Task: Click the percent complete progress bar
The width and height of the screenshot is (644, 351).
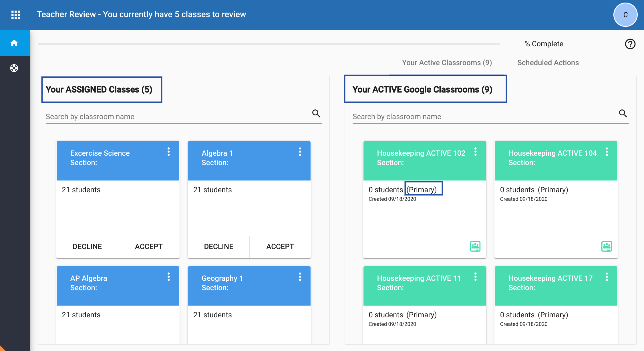Action: tap(268, 44)
